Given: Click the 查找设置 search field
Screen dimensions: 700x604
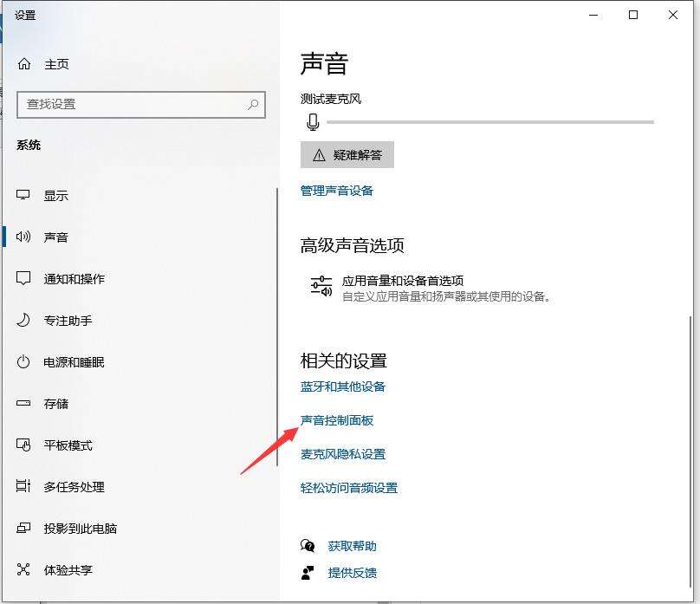Looking at the screenshot, I should (141, 105).
